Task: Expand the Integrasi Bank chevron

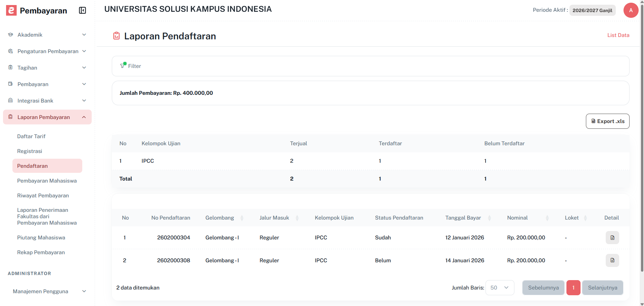Action: click(84, 101)
